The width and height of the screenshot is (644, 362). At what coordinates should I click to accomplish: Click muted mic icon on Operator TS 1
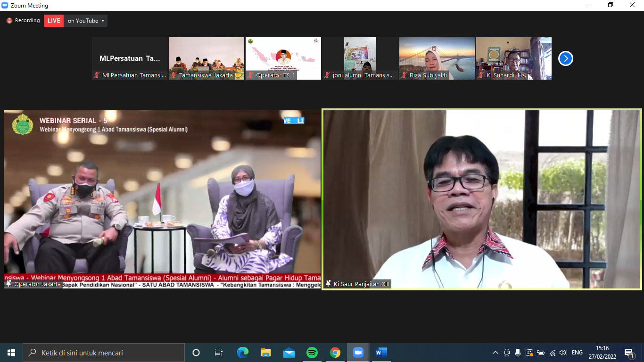250,75
